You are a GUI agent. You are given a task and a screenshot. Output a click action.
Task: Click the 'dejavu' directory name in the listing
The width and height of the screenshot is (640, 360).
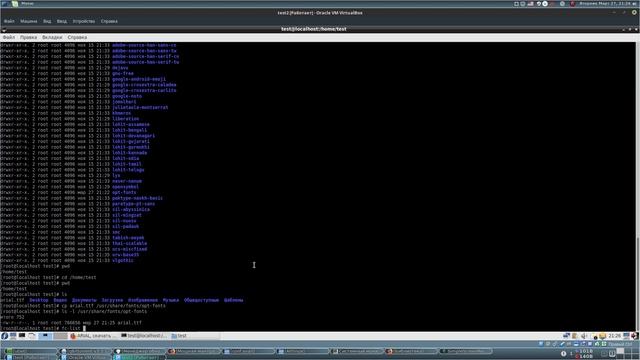[120, 68]
